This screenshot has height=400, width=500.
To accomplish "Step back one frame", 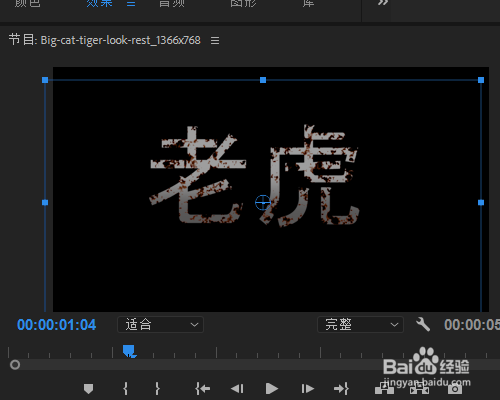I will pos(237,389).
